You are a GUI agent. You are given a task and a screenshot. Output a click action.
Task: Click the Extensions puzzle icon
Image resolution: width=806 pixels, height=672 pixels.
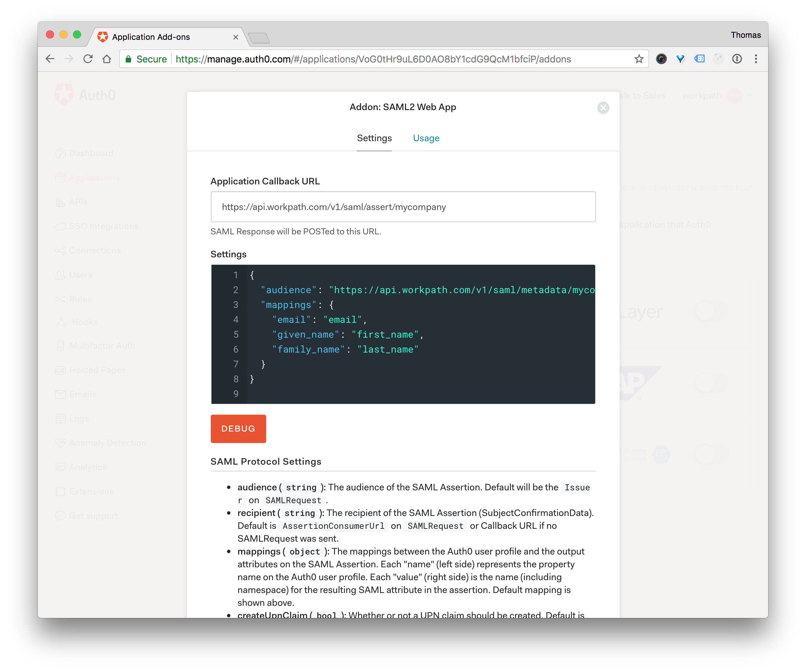tap(60, 492)
